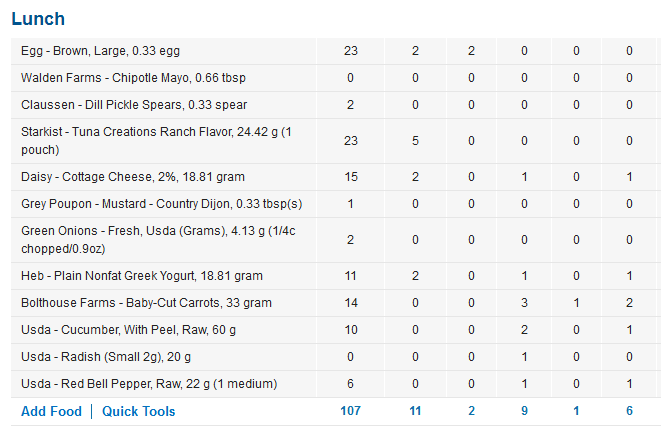The width and height of the screenshot is (661, 428).
Task: Click the cottage cheese calories value 15
Action: [350, 177]
